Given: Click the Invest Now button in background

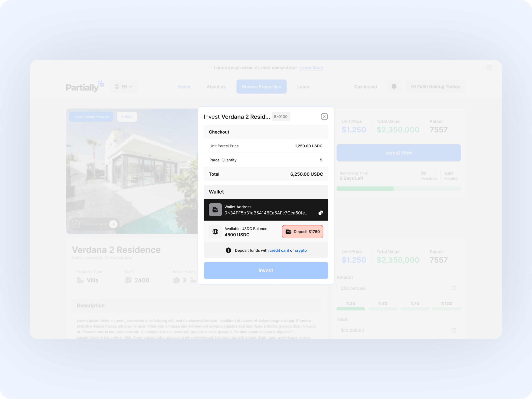Looking at the screenshot, I should click(x=398, y=153).
